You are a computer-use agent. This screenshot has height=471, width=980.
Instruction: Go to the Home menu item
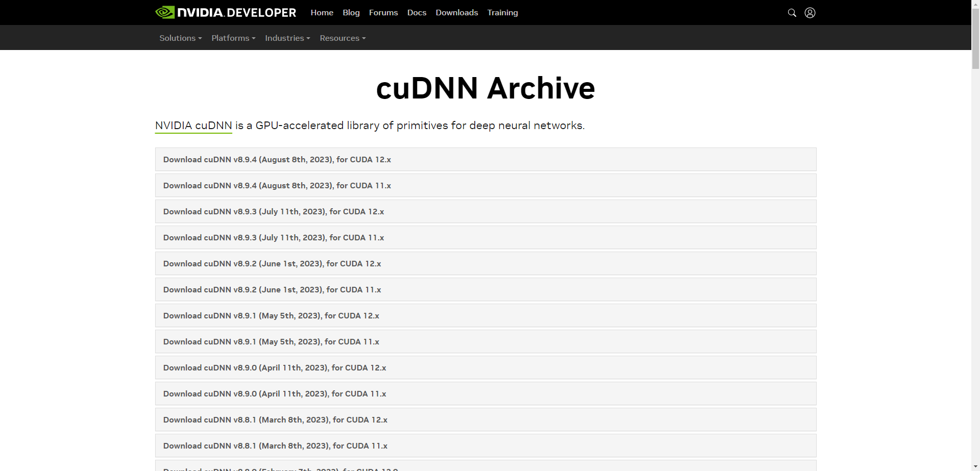coord(322,13)
